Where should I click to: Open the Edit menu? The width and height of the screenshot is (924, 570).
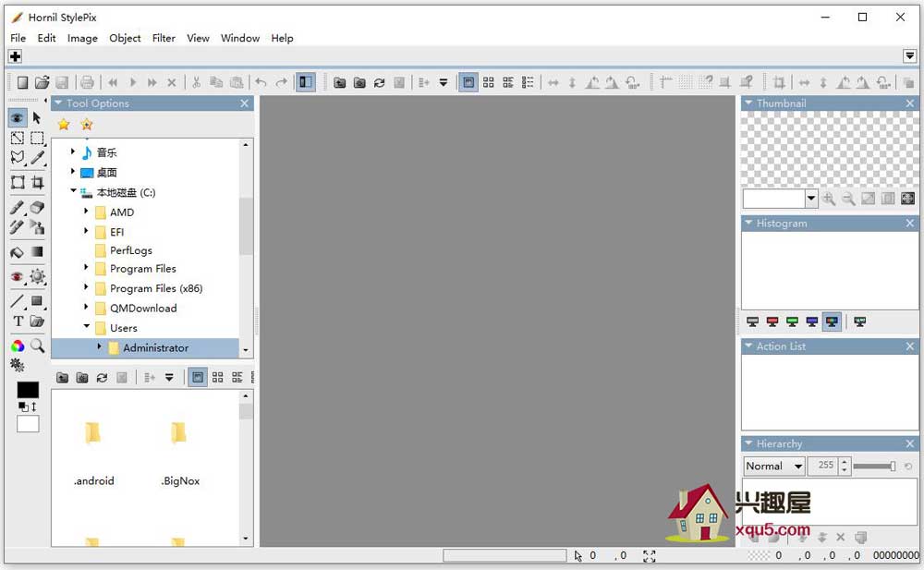(x=46, y=38)
